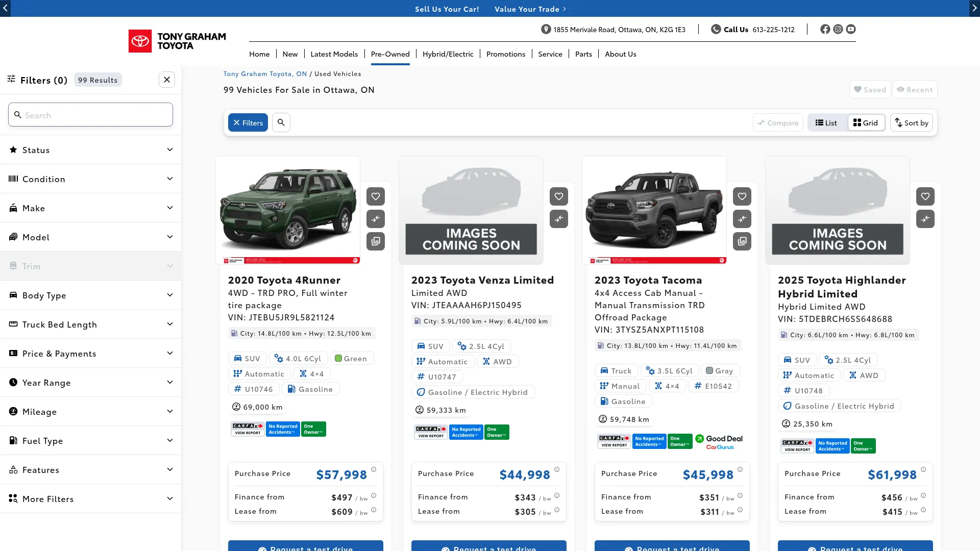Screen dimensions: 980x551
Task: View CARFAX report for the Venza Limited
Action: pyautogui.click(x=431, y=432)
